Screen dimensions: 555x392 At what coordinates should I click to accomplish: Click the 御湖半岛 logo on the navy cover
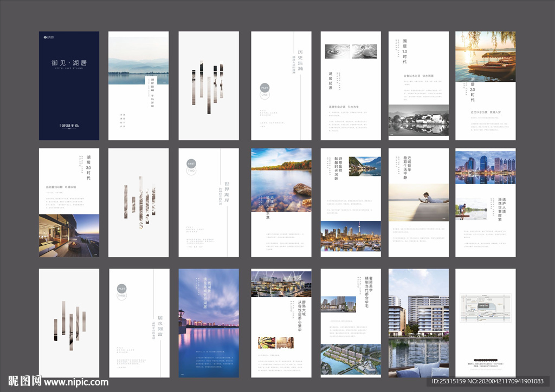(69, 126)
